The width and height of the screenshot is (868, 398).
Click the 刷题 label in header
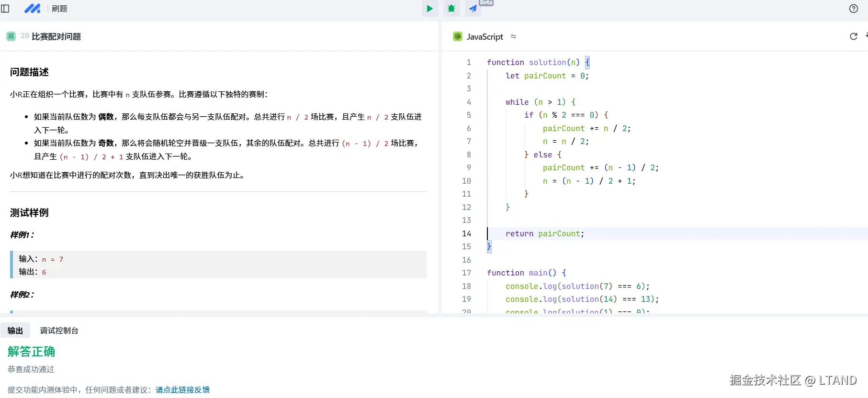click(x=59, y=9)
